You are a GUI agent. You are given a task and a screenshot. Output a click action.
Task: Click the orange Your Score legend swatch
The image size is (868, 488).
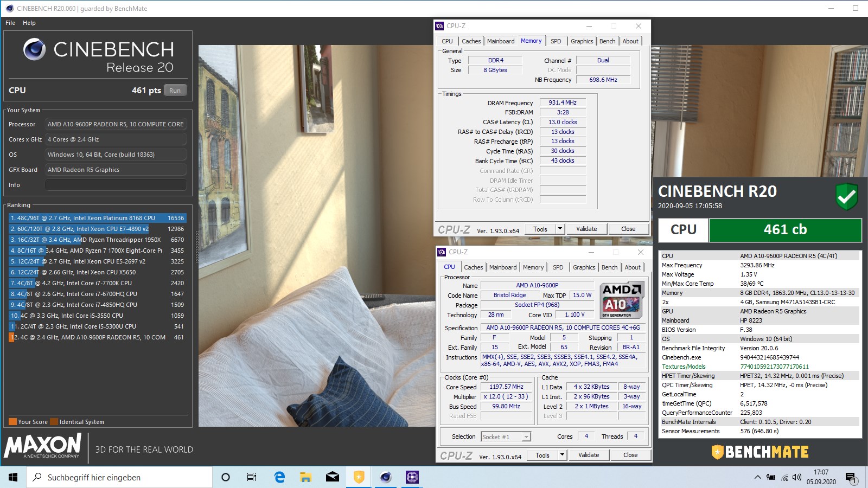12,421
